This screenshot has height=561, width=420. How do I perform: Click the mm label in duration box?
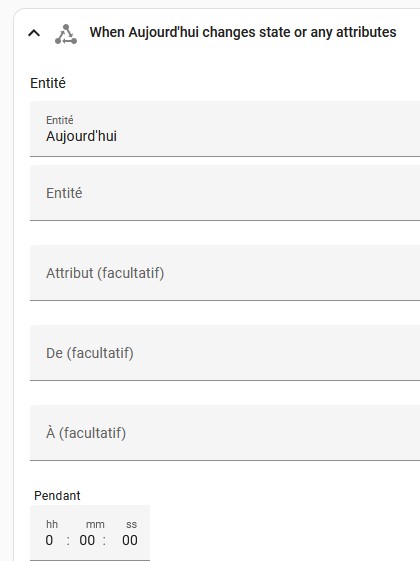tap(95, 525)
